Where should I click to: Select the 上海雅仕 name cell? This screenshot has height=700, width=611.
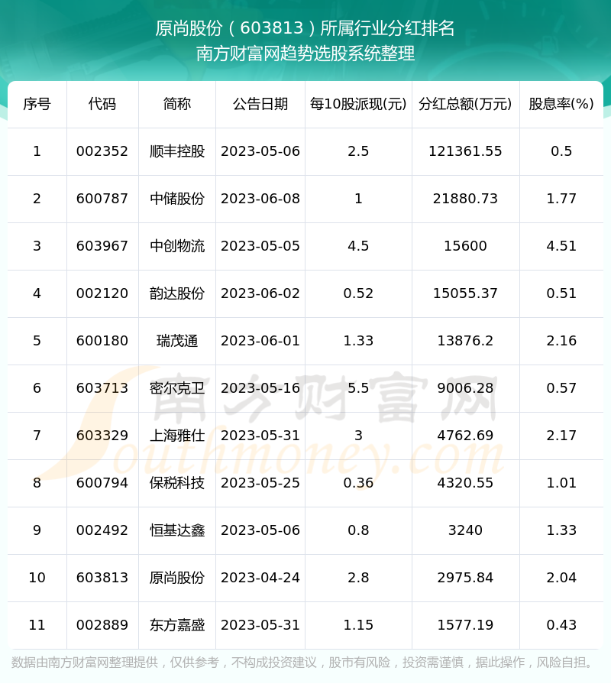pos(177,436)
